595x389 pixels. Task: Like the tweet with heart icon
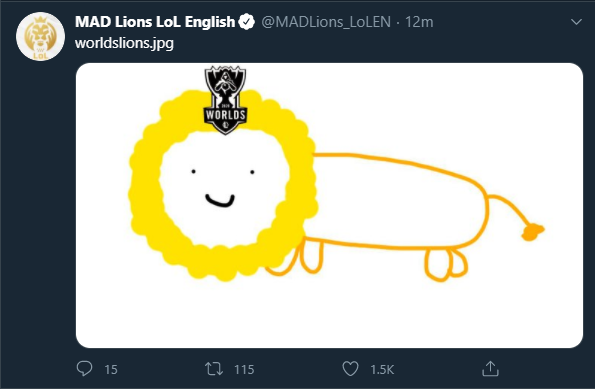[350, 369]
